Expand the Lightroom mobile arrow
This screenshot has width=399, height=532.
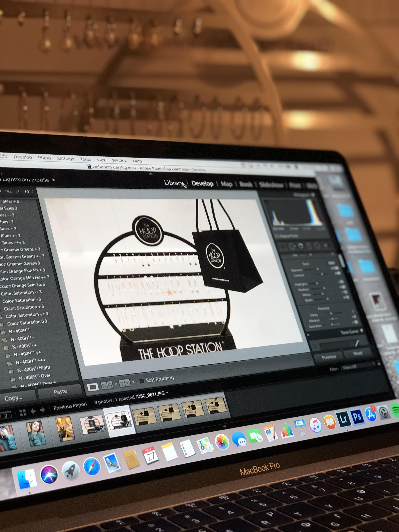pyautogui.click(x=54, y=180)
